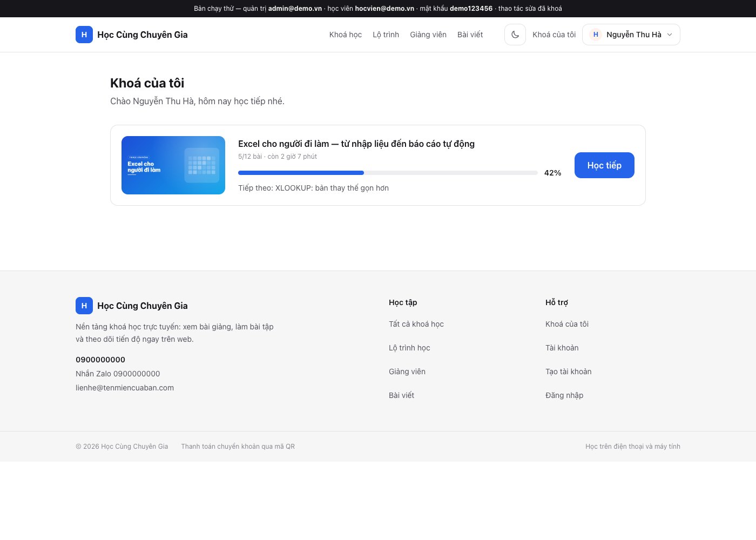Click the Học tiếp button
Screen dimensions: 756x540
604,165
